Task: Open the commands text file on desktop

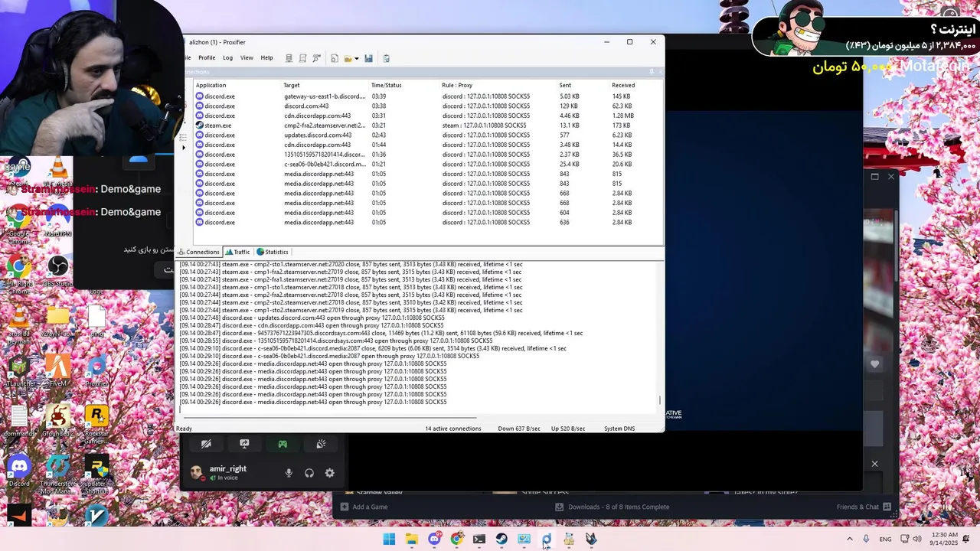Action: pos(19,421)
